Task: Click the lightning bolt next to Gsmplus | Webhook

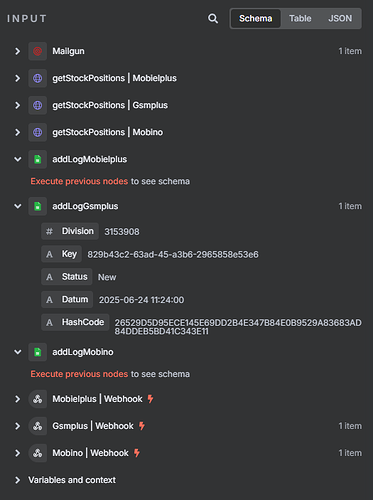Action: (x=142, y=426)
